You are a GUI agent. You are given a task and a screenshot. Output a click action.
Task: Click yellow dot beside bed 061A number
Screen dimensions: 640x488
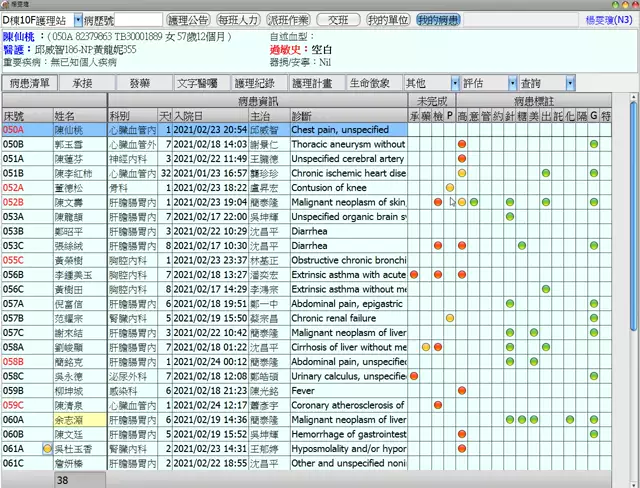(x=47, y=449)
